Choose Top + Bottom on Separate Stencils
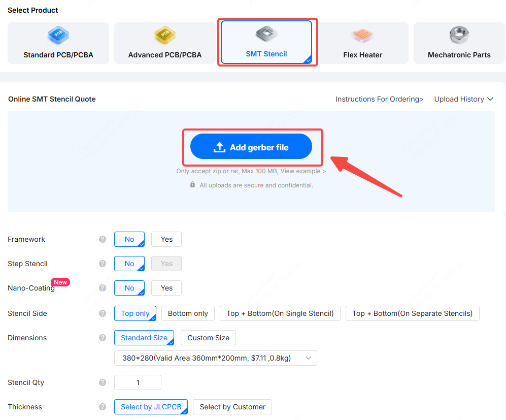506x420 pixels. (x=413, y=313)
